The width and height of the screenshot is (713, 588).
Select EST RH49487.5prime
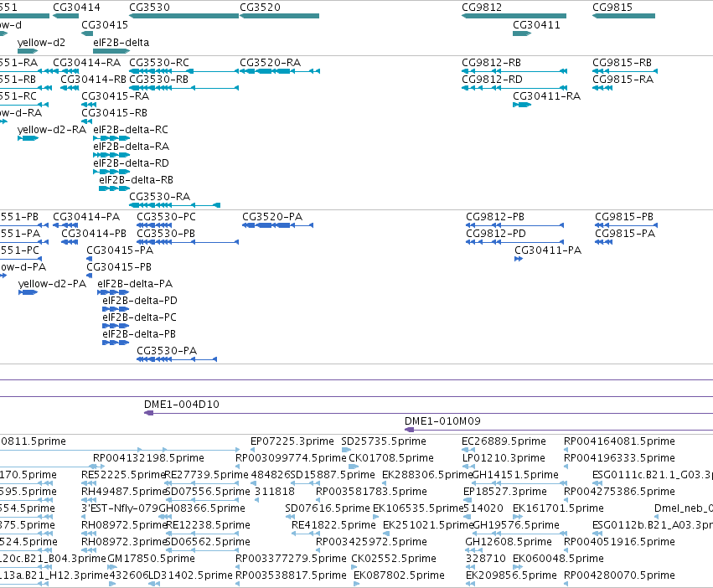[124, 492]
